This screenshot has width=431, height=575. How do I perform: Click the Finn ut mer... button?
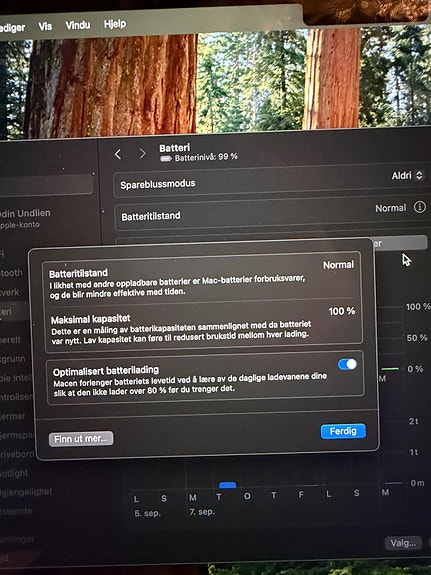click(x=81, y=439)
